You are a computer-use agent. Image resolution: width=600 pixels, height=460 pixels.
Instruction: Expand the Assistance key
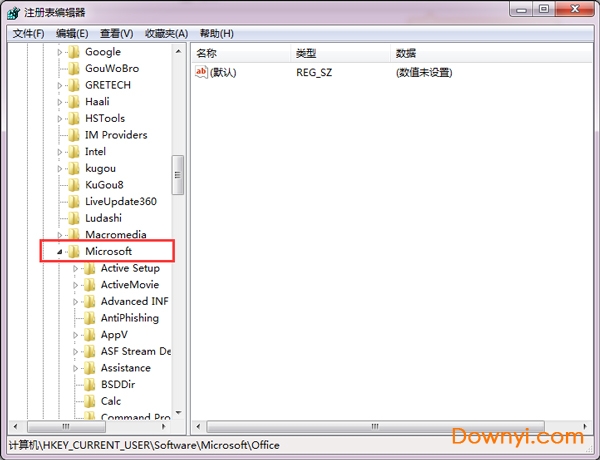pos(75,369)
